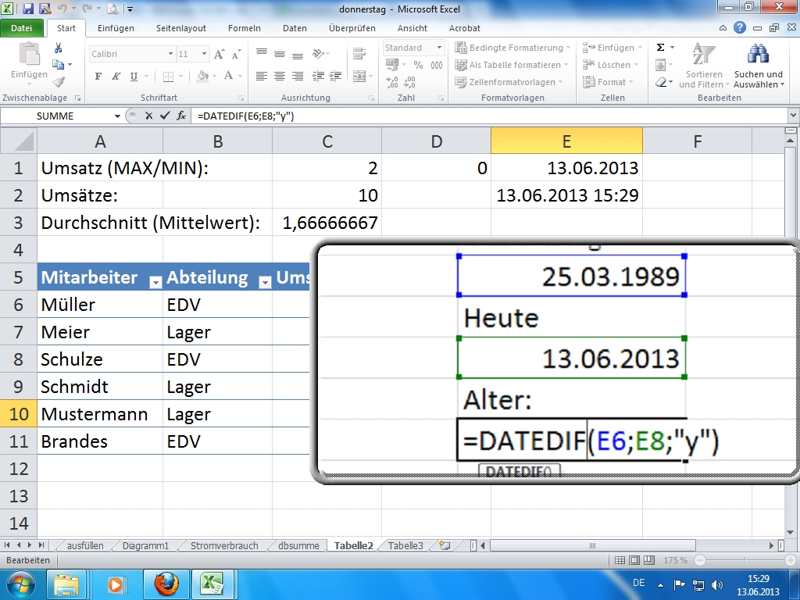
Task: Click the Cut scissors icon
Action: pos(58,48)
